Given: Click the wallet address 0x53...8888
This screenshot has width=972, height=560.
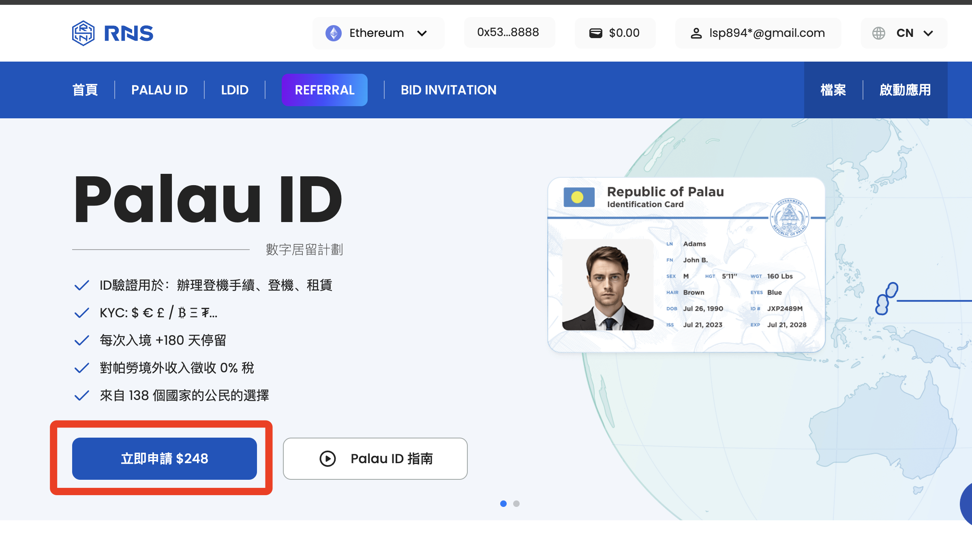Looking at the screenshot, I should point(508,32).
